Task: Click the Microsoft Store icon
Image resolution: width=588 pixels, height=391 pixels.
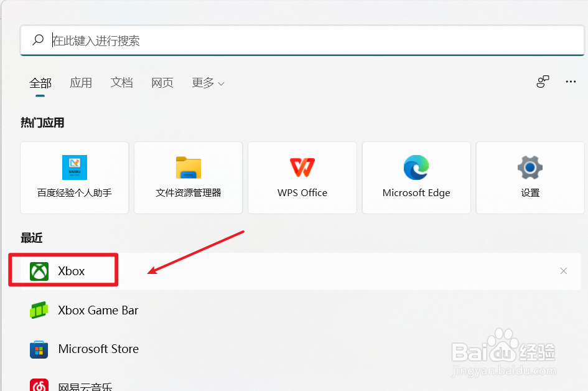Action: 39,349
